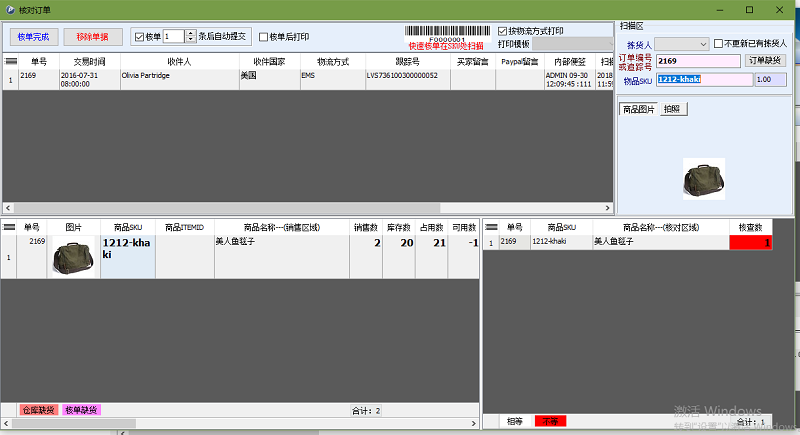Click the grid menu icon in sales area table

pos(10,227)
